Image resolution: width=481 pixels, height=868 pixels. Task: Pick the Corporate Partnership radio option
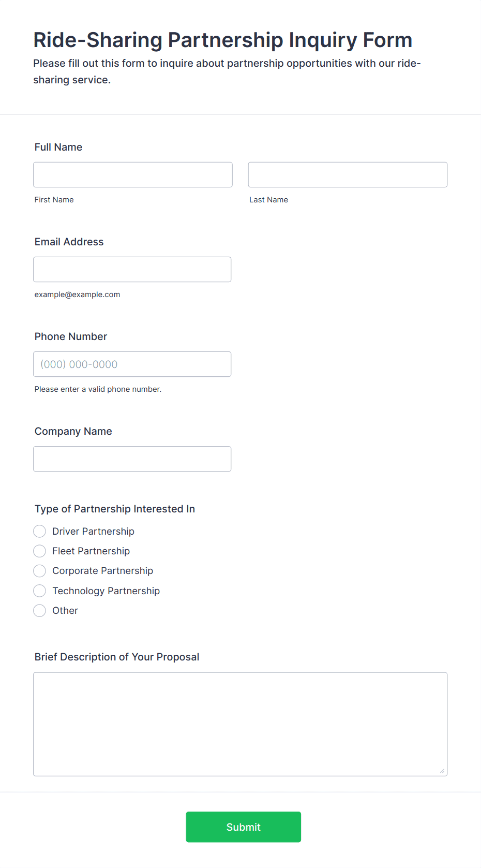(40, 570)
